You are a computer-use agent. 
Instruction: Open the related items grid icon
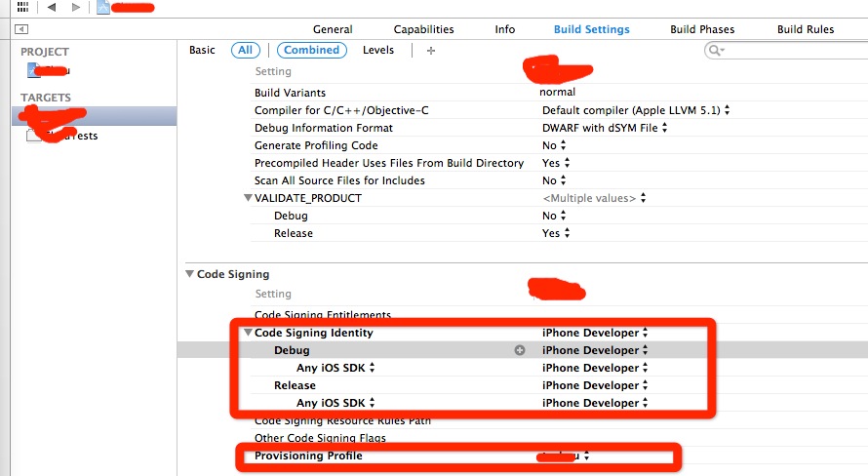tap(22, 7)
